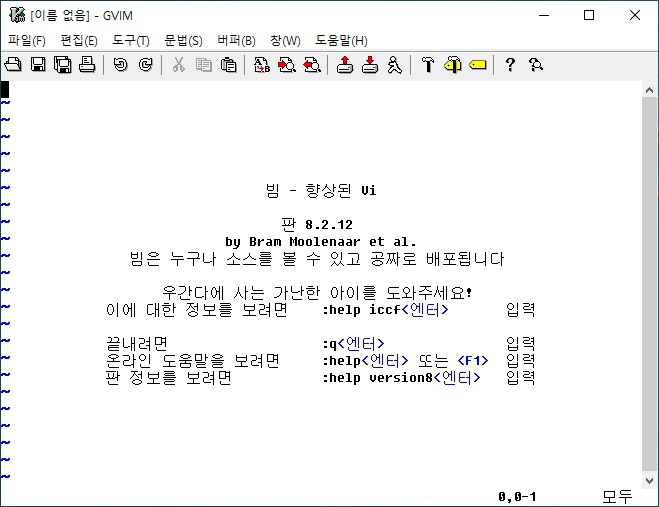
Task: Click the Open file toolbar icon
Action: point(13,65)
